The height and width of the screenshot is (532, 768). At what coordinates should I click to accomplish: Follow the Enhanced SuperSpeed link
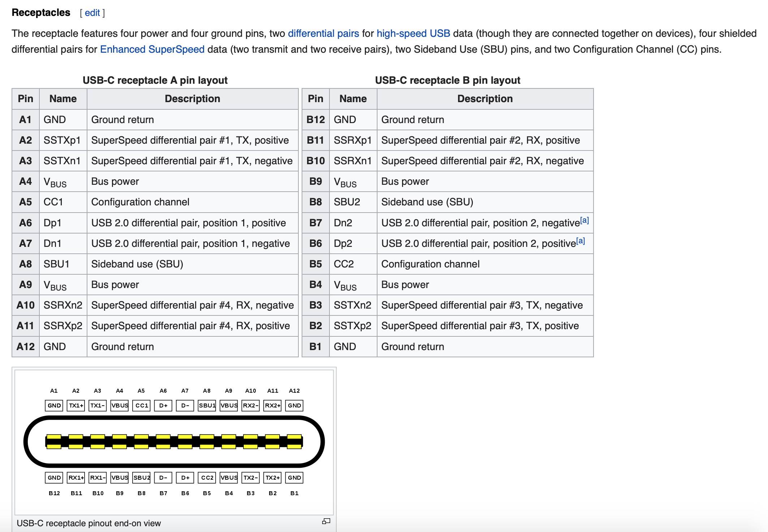(x=152, y=49)
